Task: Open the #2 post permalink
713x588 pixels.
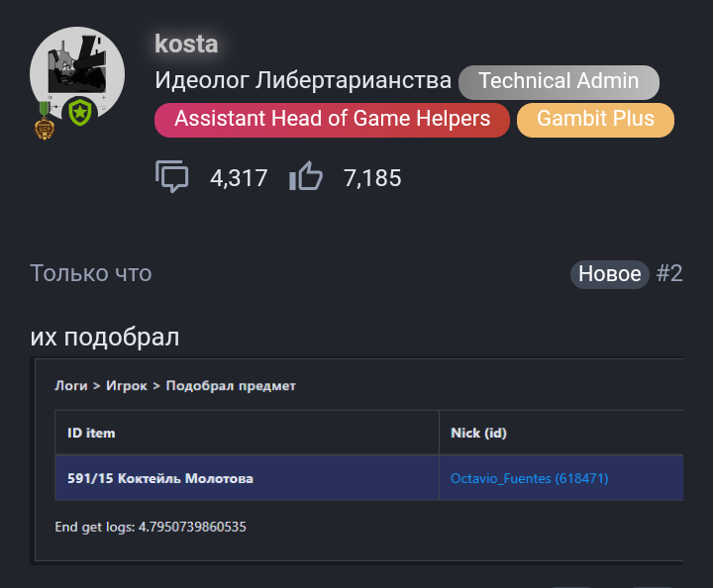Action: [x=669, y=274]
